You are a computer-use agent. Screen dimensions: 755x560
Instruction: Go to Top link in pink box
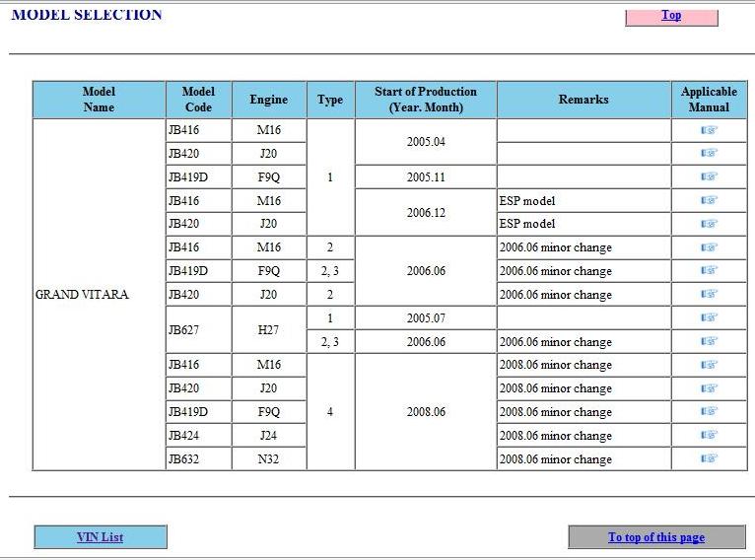coord(671,16)
